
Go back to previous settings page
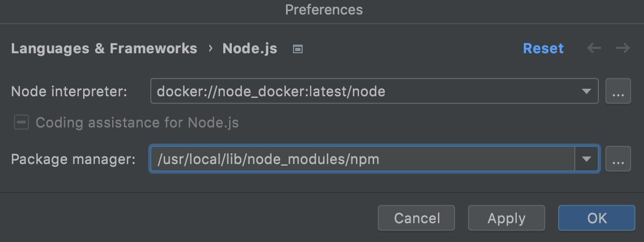click(594, 48)
